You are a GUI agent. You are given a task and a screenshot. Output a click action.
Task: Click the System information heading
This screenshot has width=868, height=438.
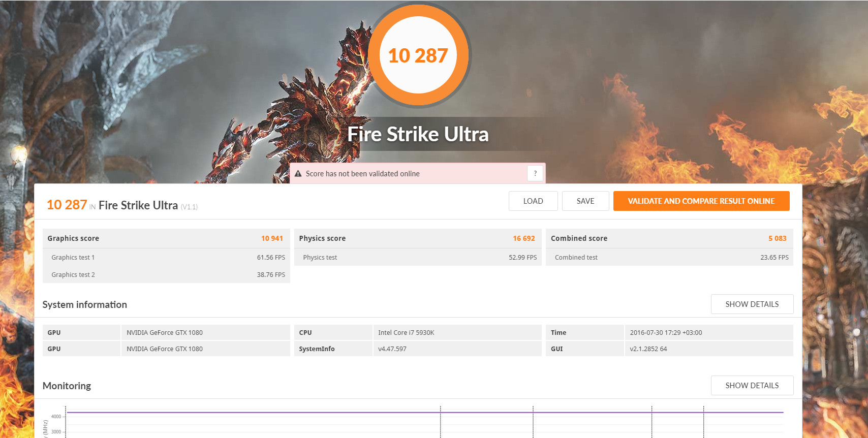coord(85,304)
